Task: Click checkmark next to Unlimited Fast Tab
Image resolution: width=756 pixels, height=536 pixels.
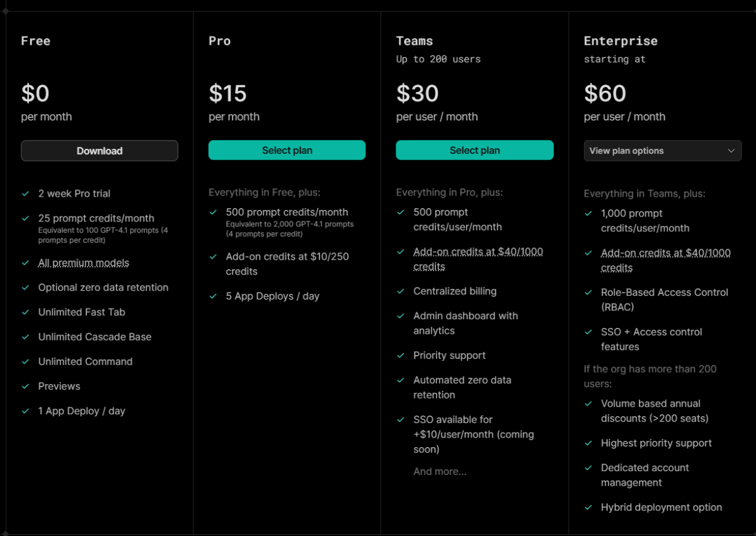Action: 26,312
